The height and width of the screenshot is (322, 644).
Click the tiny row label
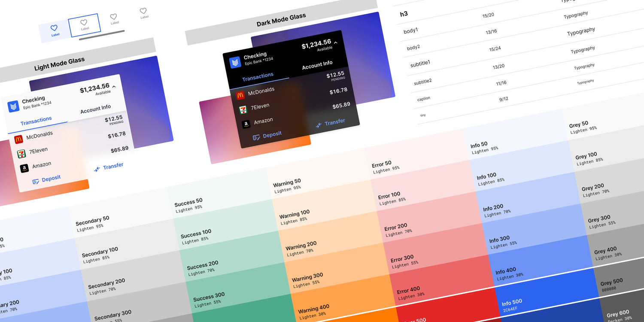pos(423,115)
